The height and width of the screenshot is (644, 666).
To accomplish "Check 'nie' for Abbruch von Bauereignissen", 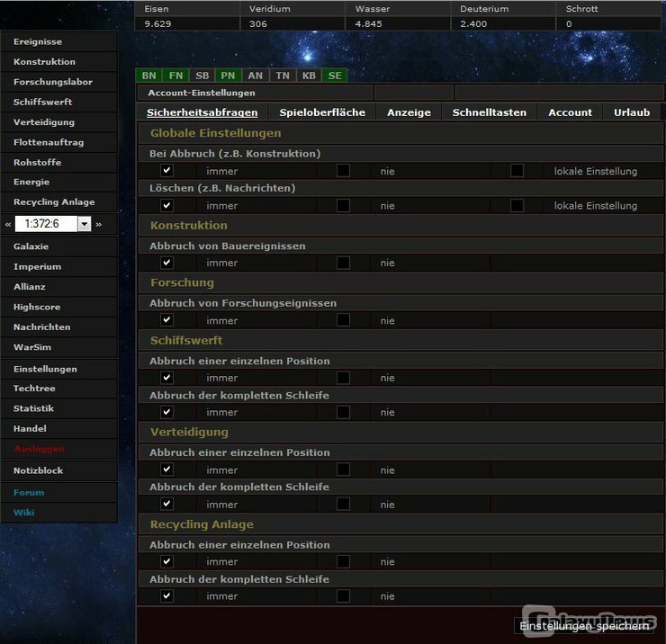I will point(343,263).
